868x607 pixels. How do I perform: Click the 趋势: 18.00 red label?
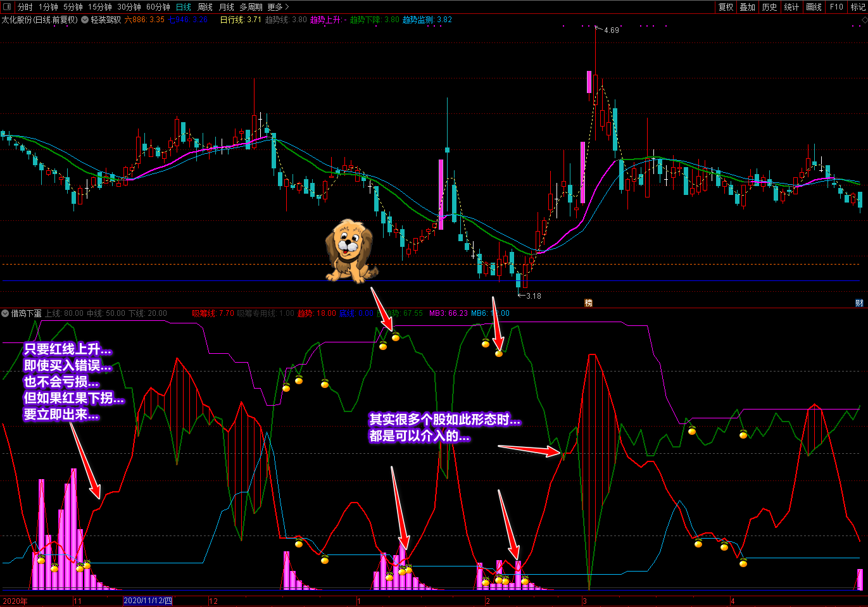pos(317,313)
